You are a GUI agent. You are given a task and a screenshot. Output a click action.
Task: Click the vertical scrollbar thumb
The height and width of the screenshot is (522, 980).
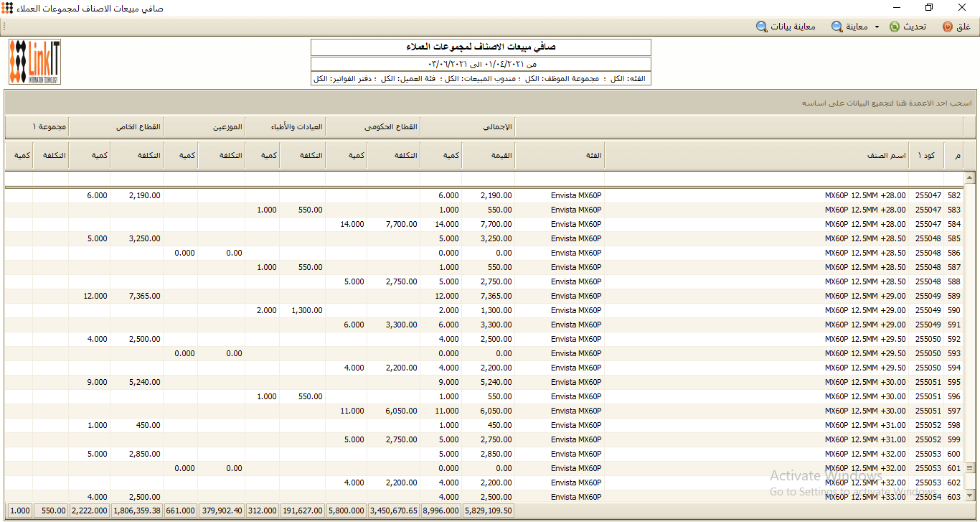coord(969,468)
